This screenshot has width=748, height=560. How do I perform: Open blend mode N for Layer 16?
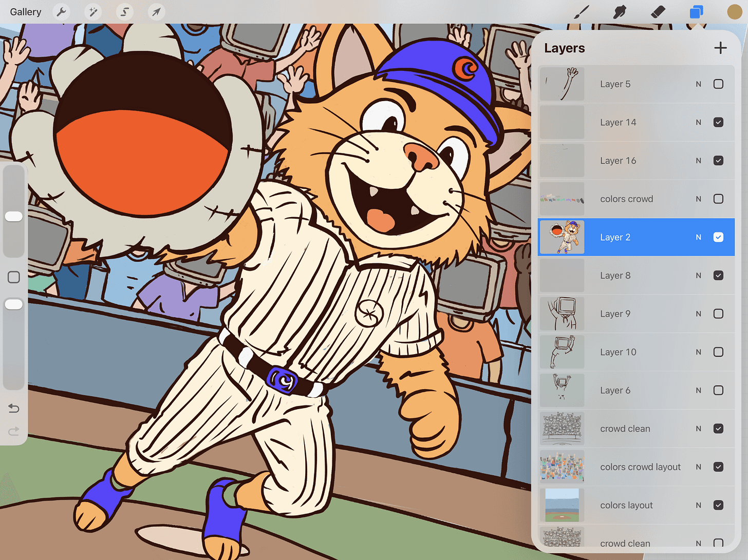pos(698,161)
